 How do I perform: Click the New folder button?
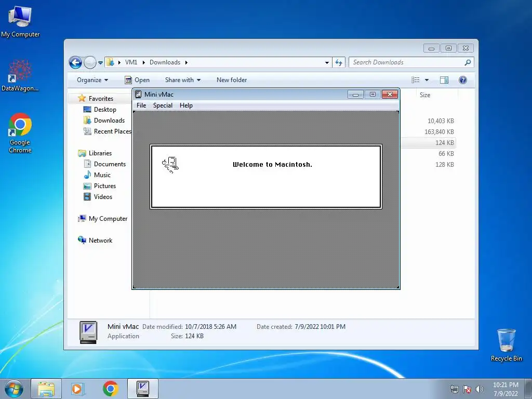(232, 80)
